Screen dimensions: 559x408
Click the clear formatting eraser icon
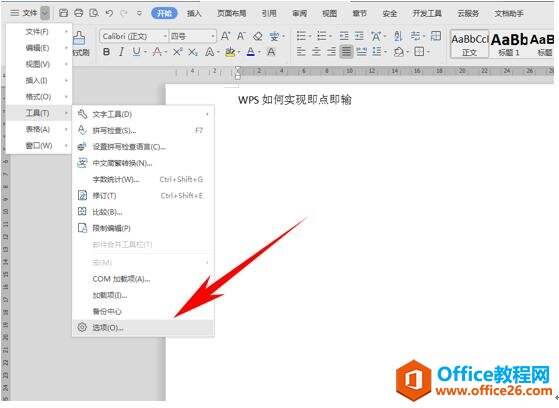(x=257, y=36)
